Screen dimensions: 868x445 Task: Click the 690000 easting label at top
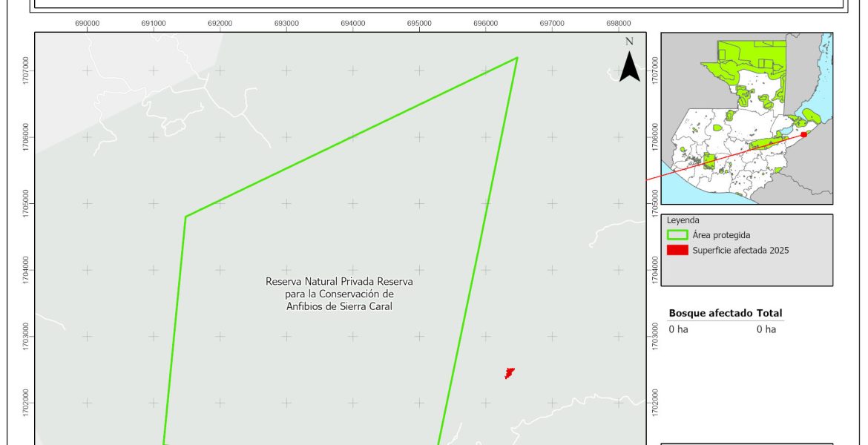pyautogui.click(x=88, y=24)
